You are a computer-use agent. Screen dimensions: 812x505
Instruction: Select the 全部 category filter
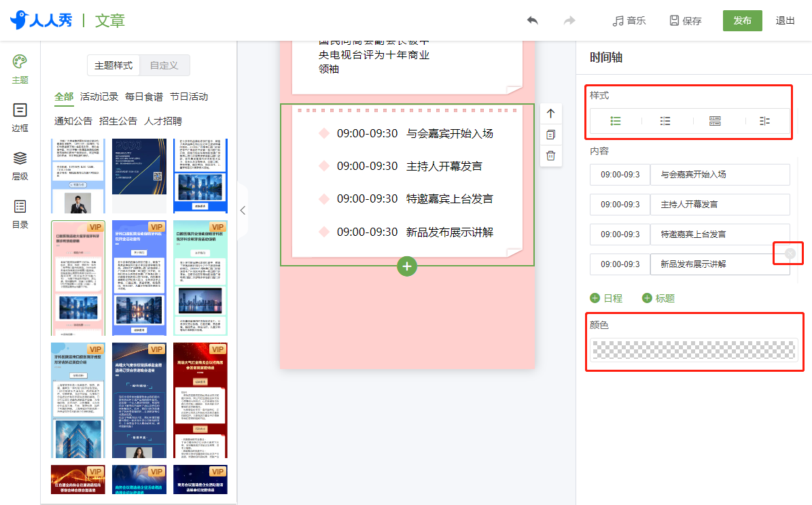coord(65,97)
